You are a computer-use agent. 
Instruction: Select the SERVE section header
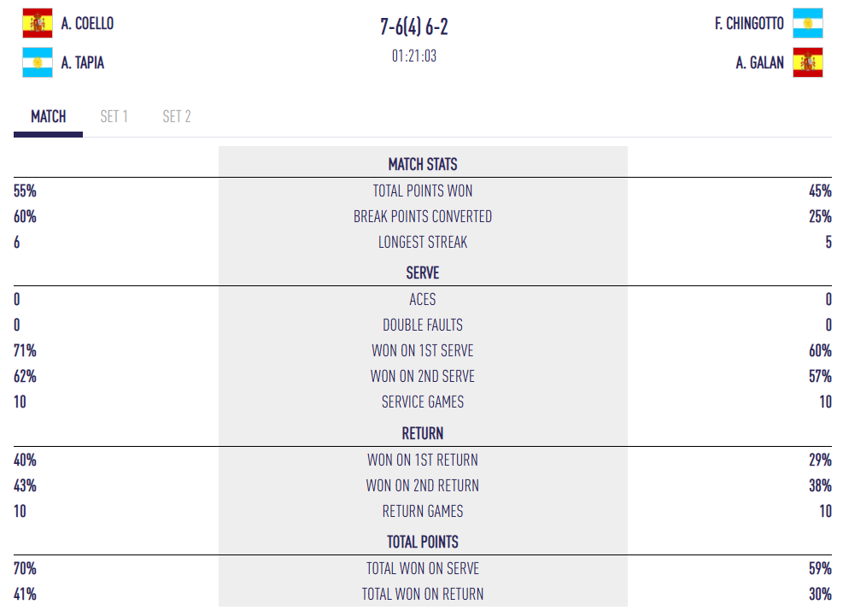423,273
